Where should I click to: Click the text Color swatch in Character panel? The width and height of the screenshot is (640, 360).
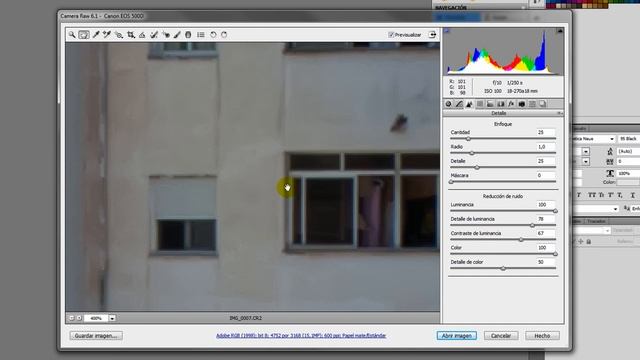[x=629, y=182]
